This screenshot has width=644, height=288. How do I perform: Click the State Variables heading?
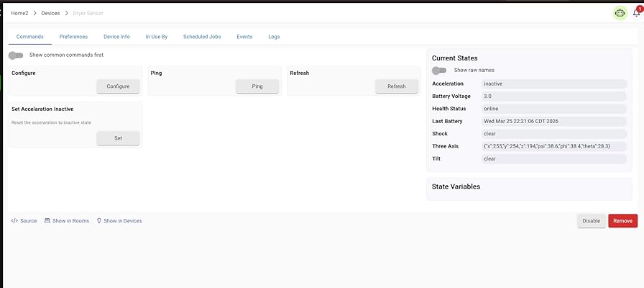[x=456, y=186]
